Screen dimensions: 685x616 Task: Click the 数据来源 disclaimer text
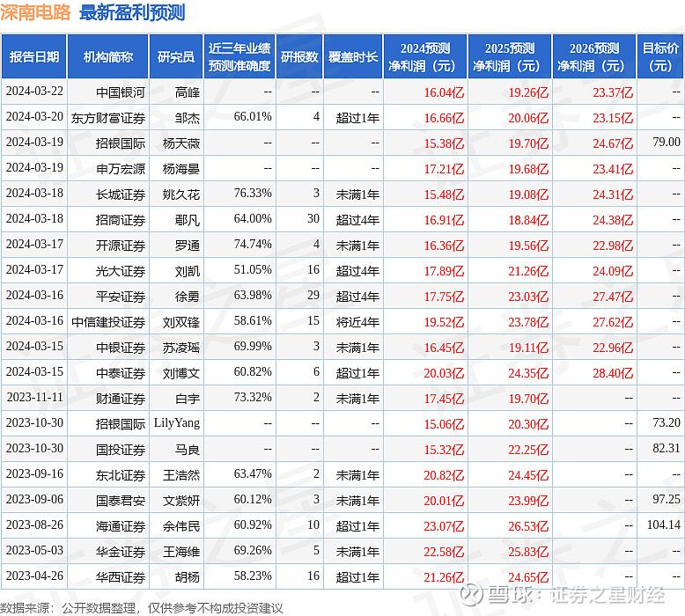tap(142, 608)
